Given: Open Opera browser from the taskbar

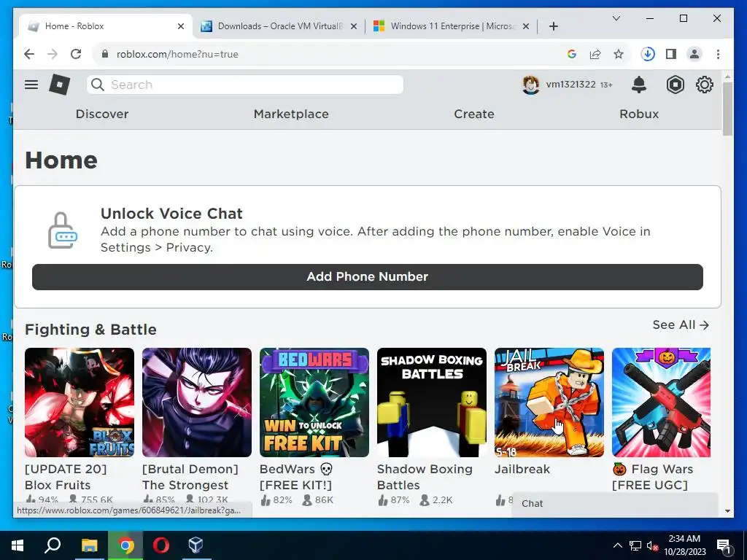Looking at the screenshot, I should [x=160, y=545].
